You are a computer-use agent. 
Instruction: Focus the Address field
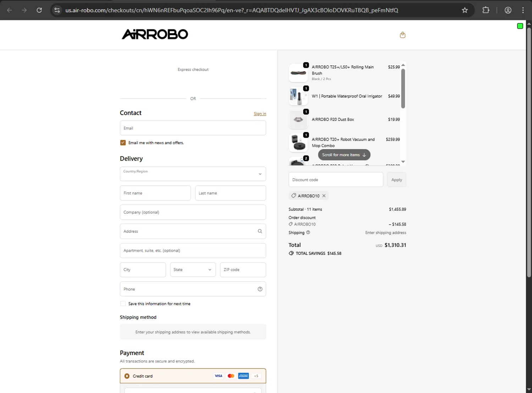tap(193, 231)
